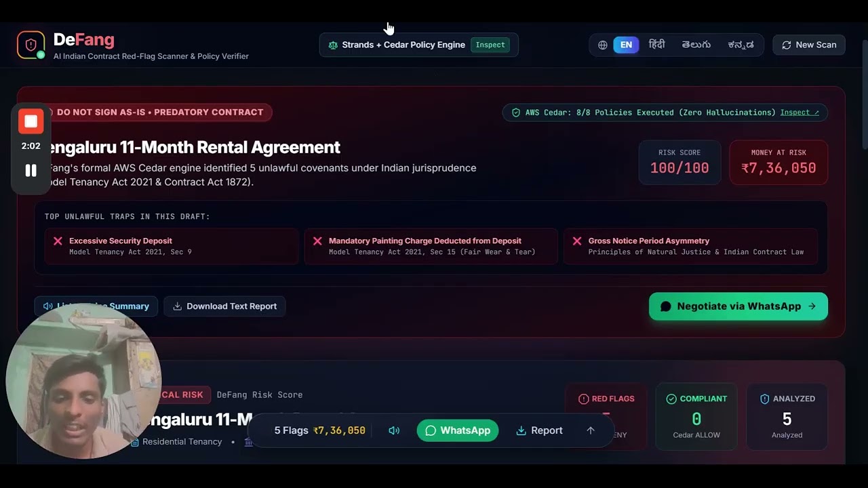Click the scales icon in Strands + Cedar pill
Viewport: 868px width, 488px height.
coord(333,45)
